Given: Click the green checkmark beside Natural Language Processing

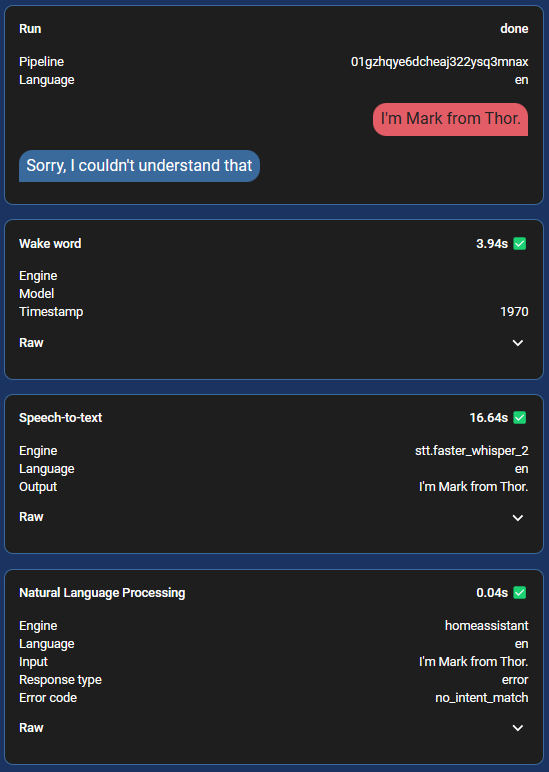Looking at the screenshot, I should 519,592.
